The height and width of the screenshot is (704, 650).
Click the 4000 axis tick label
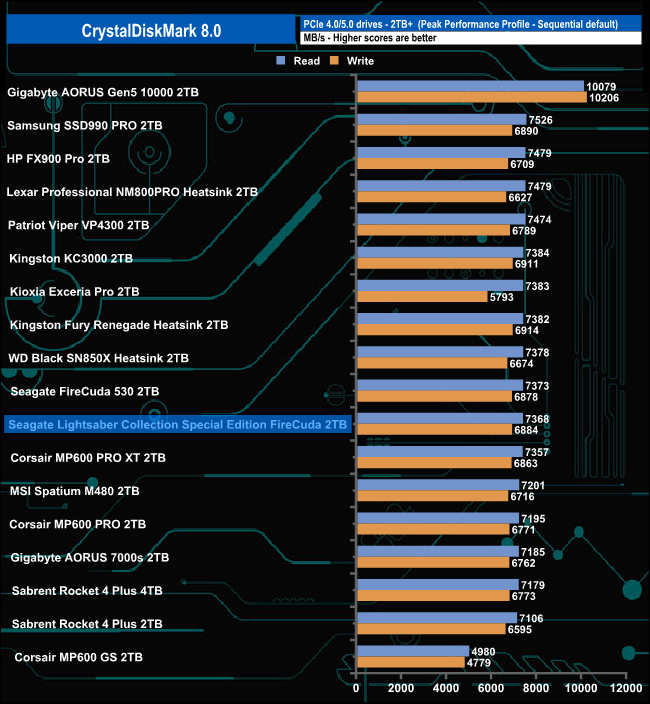pos(446,688)
